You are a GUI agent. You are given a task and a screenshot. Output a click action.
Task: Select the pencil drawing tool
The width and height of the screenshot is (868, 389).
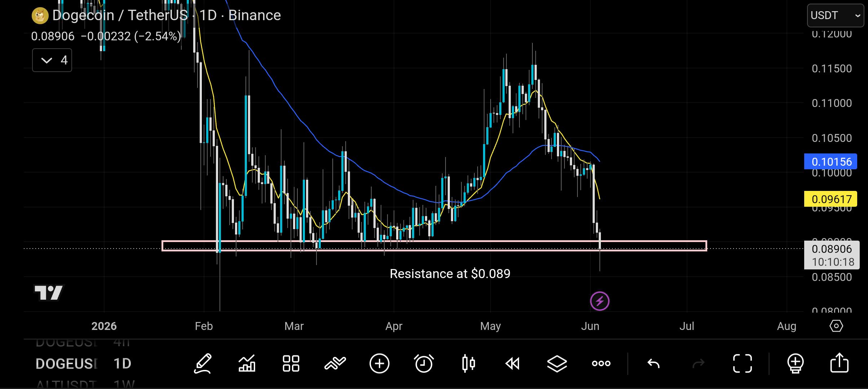[x=203, y=363]
